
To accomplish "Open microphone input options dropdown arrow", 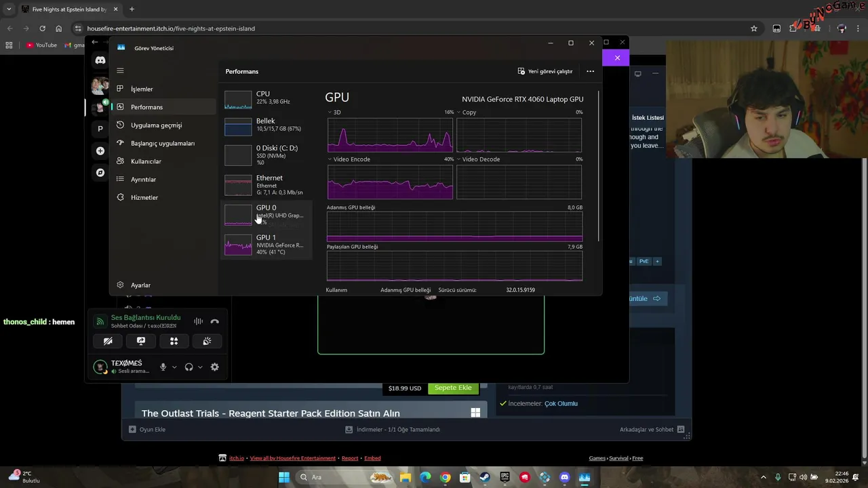I will pyautogui.click(x=174, y=367).
